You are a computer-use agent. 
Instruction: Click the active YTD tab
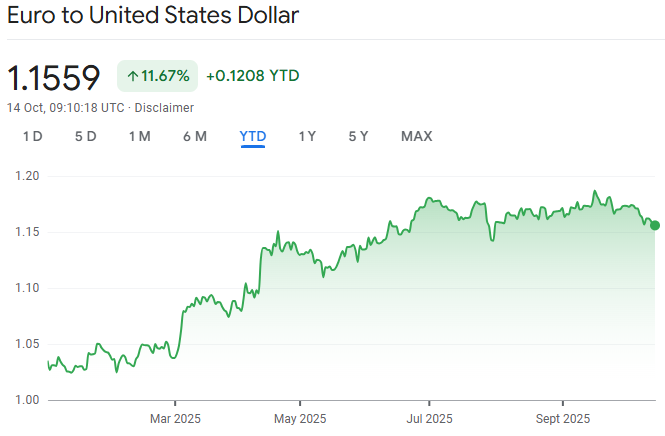[x=252, y=136]
